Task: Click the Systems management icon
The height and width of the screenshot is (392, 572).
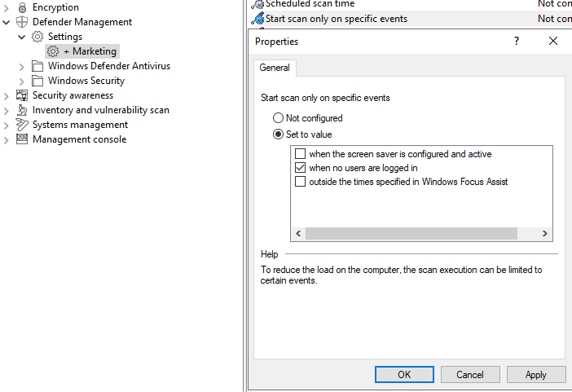Action: (22, 125)
